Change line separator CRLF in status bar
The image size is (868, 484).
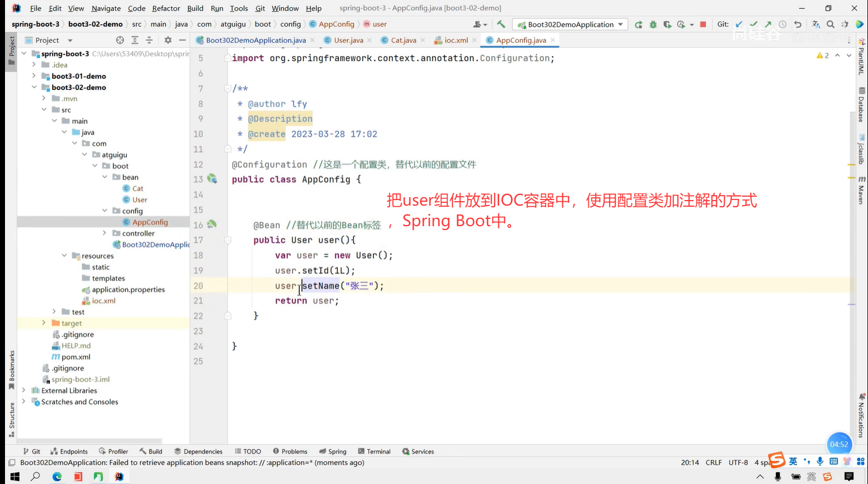coord(714,462)
